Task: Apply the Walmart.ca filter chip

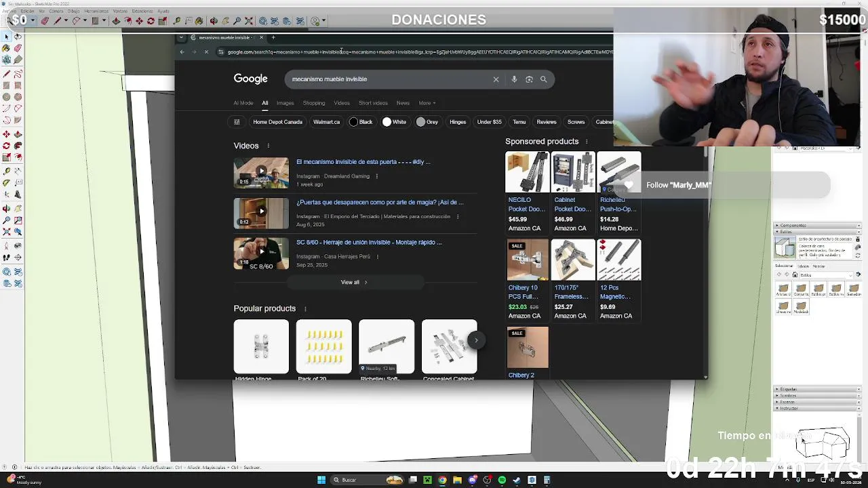Action: tap(326, 122)
